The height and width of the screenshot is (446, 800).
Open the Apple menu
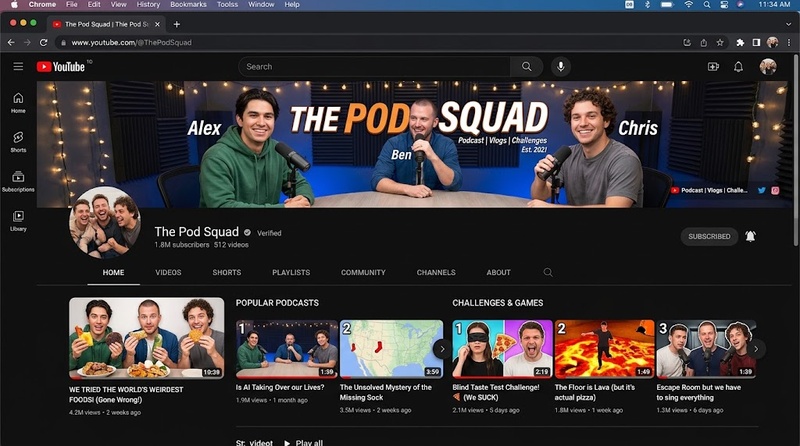14,5
